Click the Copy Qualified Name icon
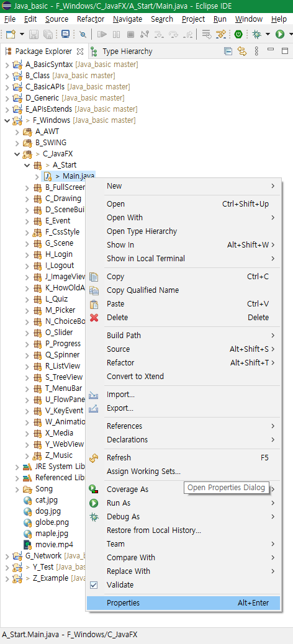This screenshot has width=293, height=644. (x=94, y=290)
